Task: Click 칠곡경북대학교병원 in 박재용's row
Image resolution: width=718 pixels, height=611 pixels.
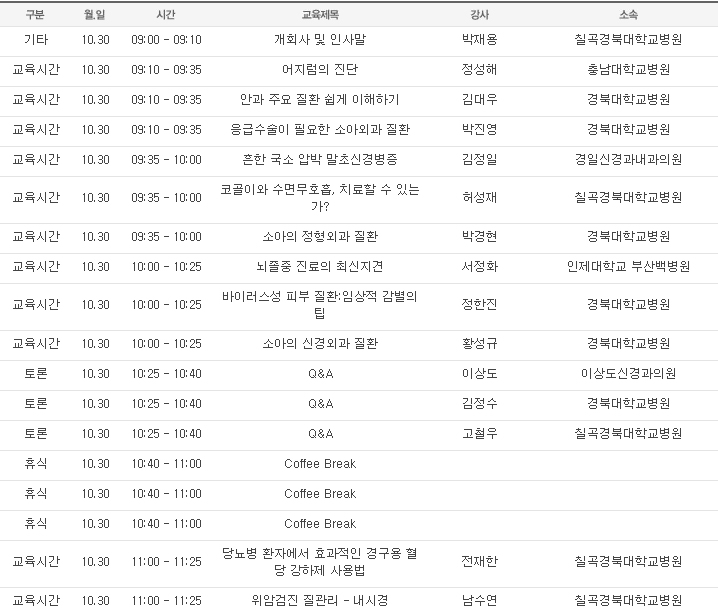Action: pos(628,40)
